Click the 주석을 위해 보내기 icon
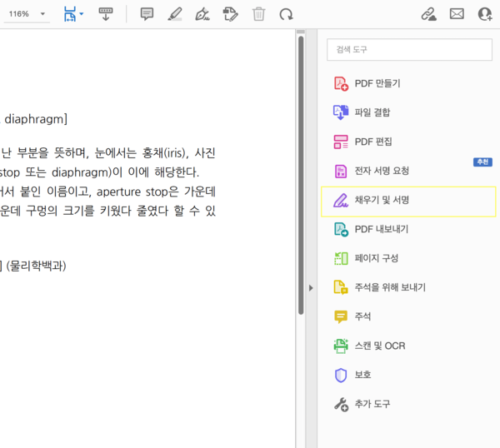500x448 pixels. tap(341, 287)
